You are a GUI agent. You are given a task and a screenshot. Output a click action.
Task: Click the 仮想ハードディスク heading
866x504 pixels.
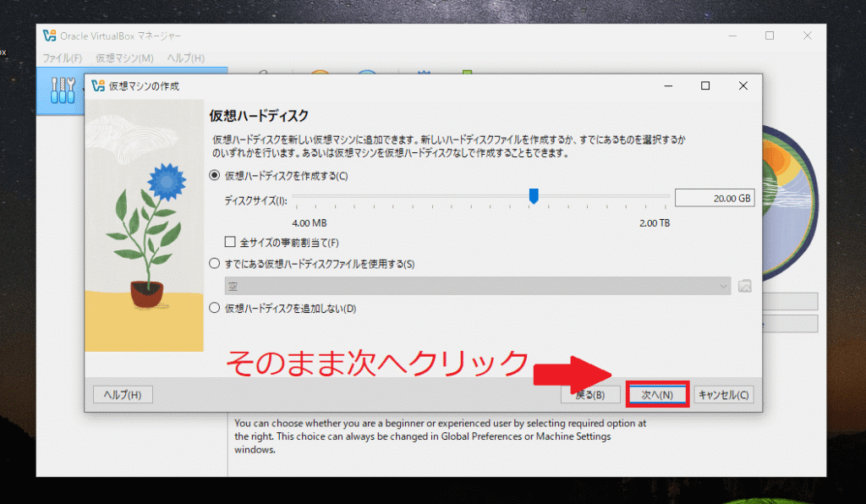tap(259, 116)
